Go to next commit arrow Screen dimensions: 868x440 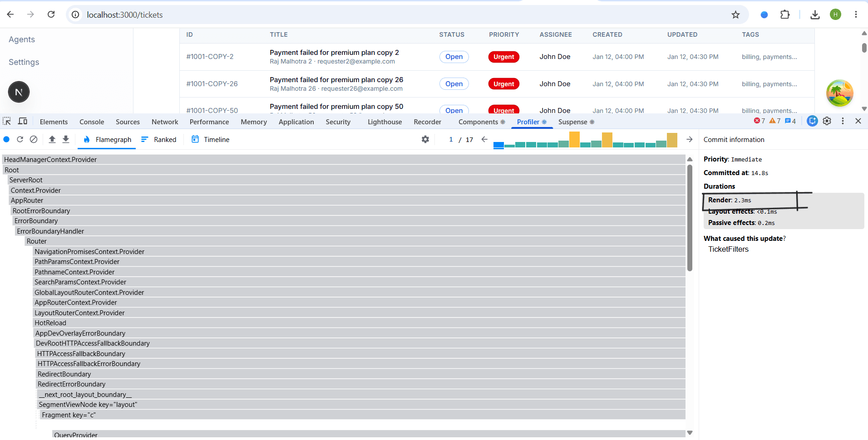pos(690,139)
